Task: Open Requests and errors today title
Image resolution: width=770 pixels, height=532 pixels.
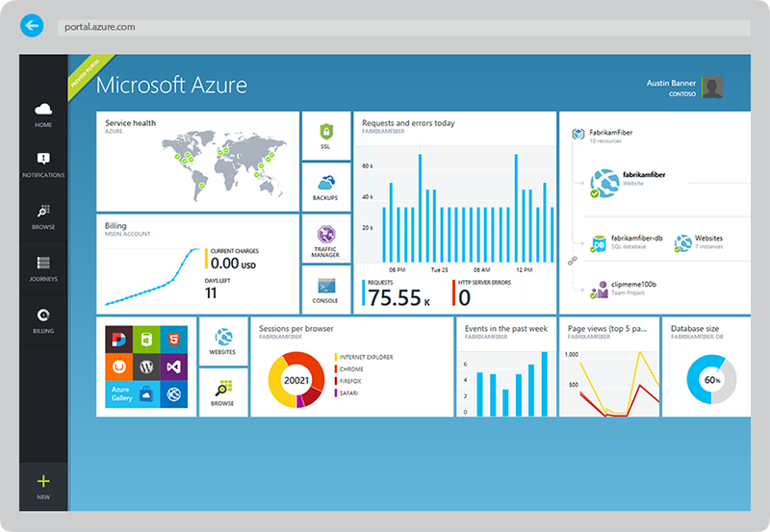Action: (408, 123)
